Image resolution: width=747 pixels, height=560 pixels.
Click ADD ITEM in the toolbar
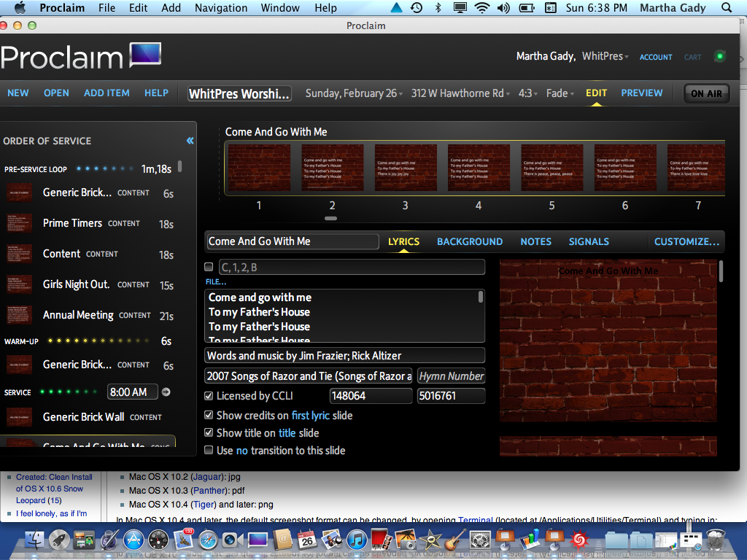[107, 93]
